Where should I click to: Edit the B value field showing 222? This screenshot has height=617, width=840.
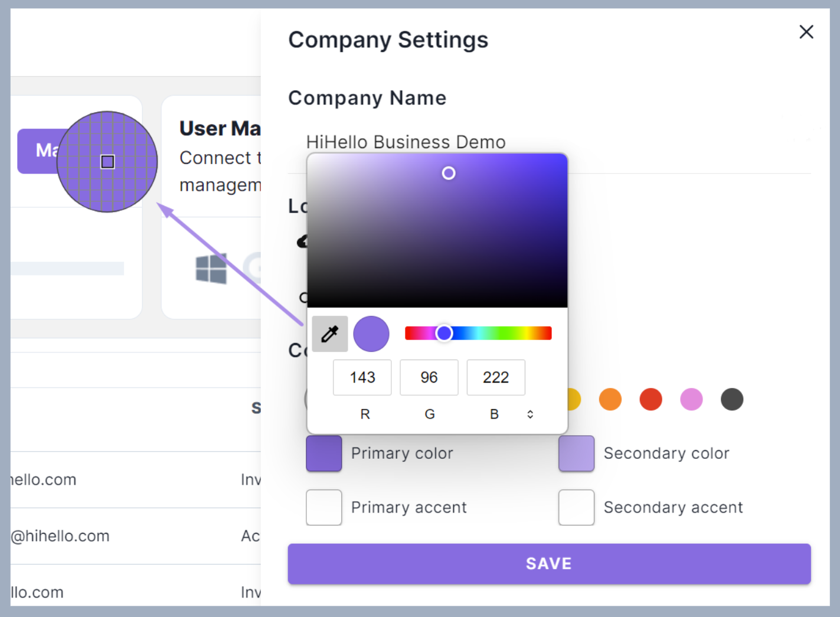(x=496, y=377)
